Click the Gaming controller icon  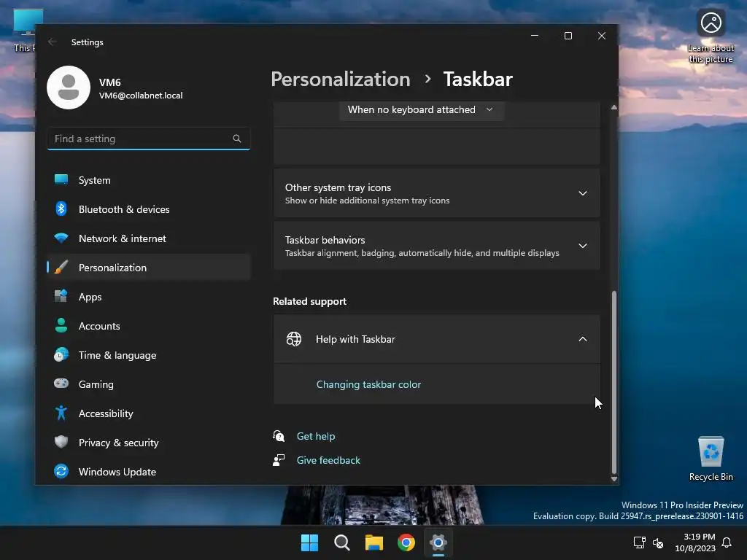point(61,384)
